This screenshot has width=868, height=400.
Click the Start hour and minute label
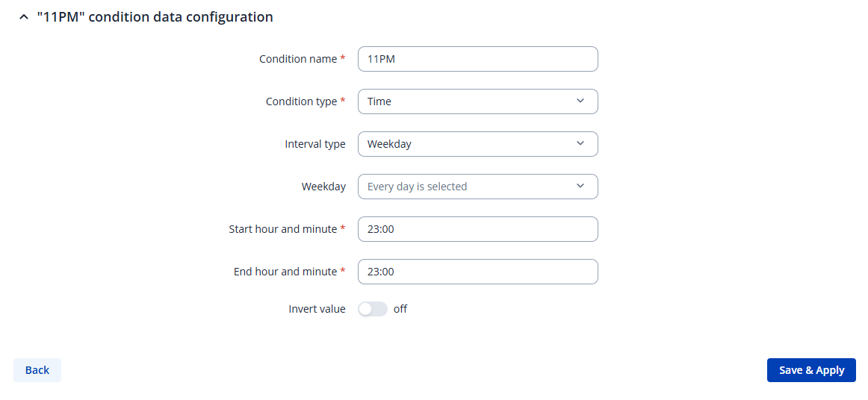coord(282,229)
